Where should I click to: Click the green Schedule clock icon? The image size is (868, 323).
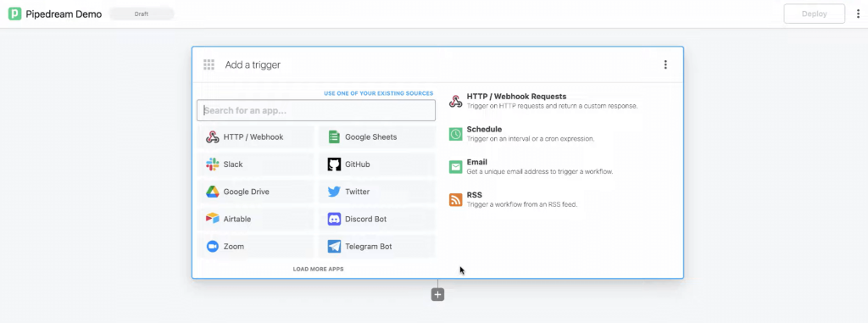click(x=455, y=134)
